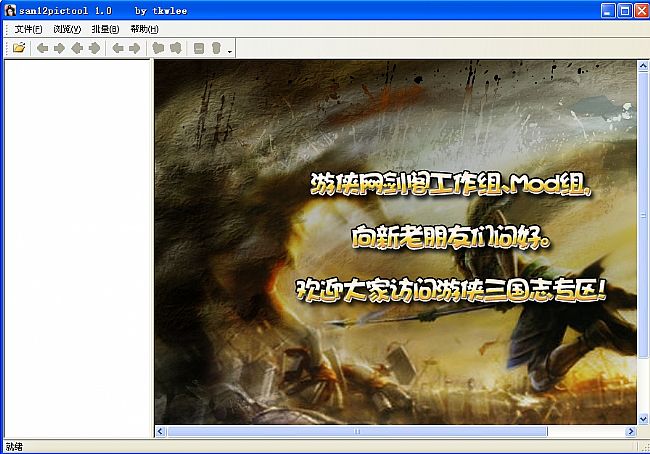Click the horizontal scrollbar thumb
The width and height of the screenshot is (650, 454).
[357, 432]
